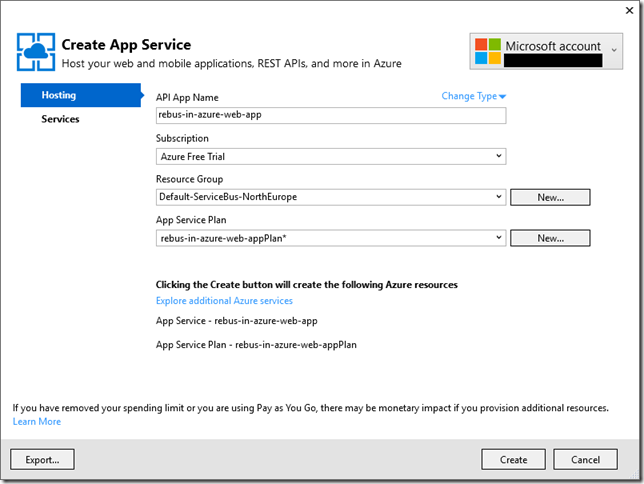Image resolution: width=644 pixels, height=484 pixels.
Task: Click the 'API App Name' field label
Action: pos(187,98)
